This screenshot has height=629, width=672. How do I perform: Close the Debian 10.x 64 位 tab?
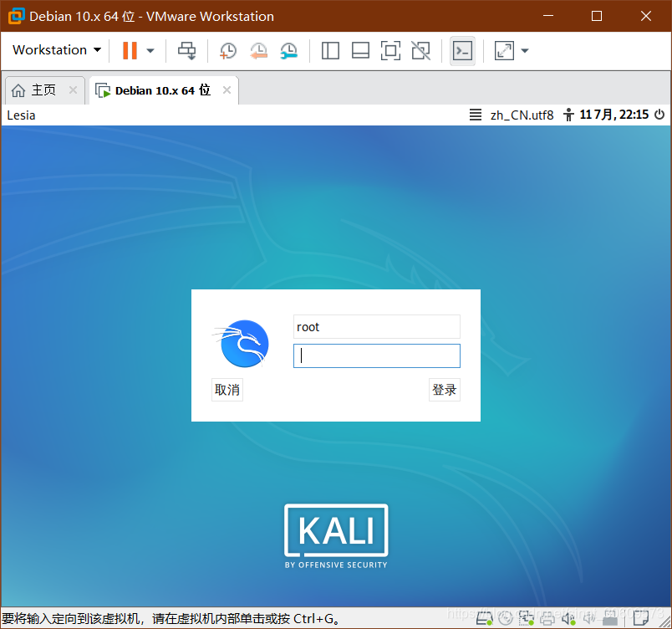pyautogui.click(x=227, y=90)
